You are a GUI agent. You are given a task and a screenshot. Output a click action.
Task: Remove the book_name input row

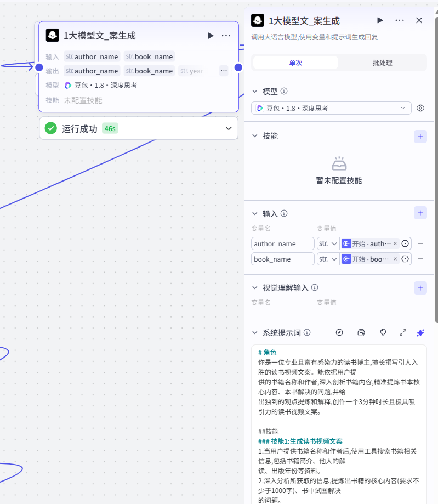[x=420, y=259]
